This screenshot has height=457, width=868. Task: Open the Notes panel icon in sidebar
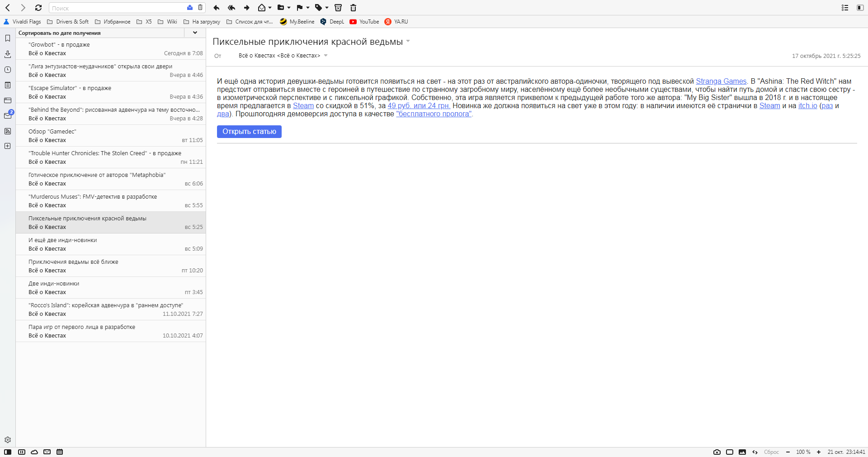click(x=8, y=85)
